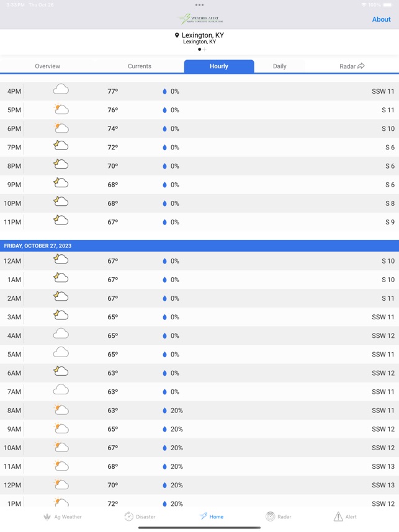
Task: Select the 70° temperature at 8PM
Action: 113,166
